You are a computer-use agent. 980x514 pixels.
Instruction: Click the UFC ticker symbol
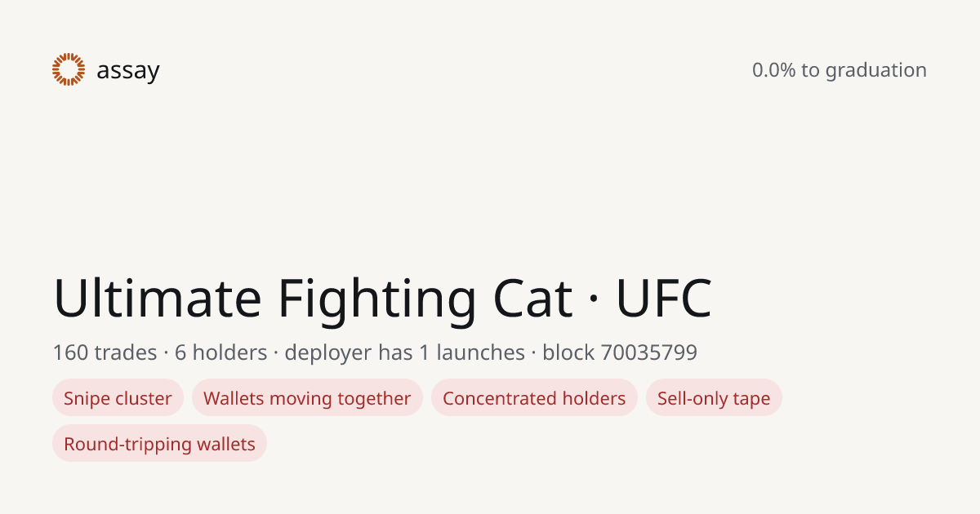pyautogui.click(x=664, y=299)
